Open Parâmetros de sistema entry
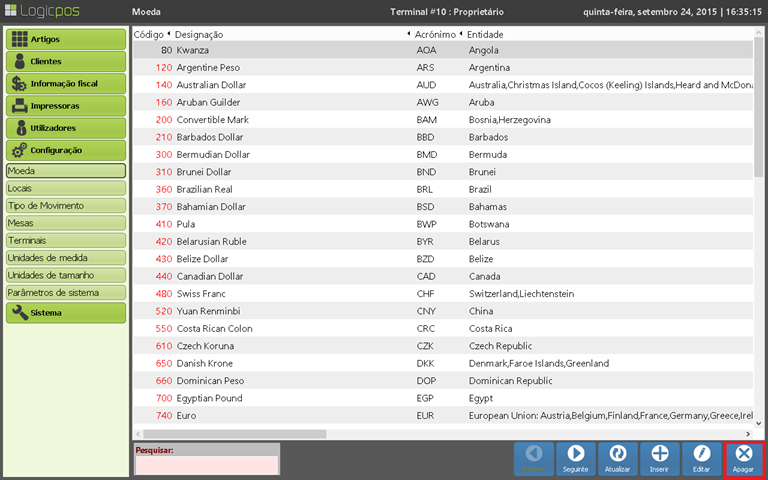This screenshot has height=480, width=768. tap(66, 292)
